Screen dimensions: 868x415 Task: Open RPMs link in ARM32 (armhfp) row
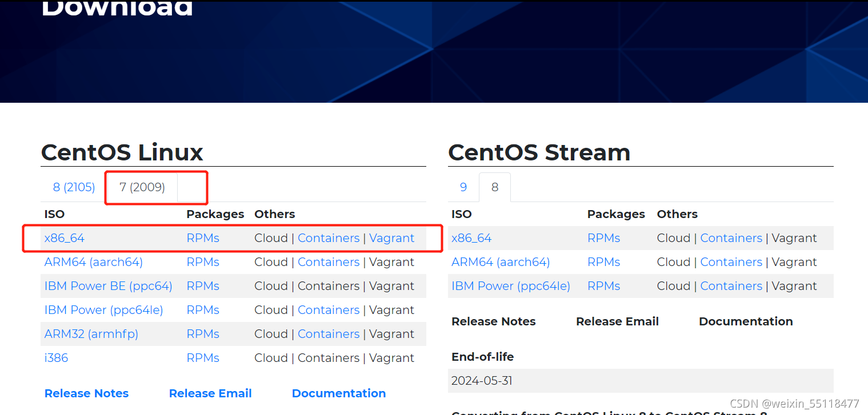pos(203,334)
